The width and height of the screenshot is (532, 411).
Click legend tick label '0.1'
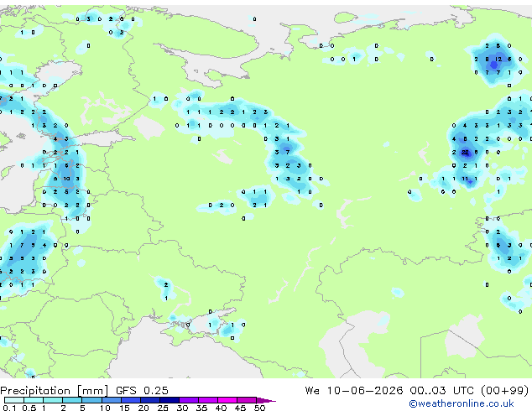coord(9,408)
